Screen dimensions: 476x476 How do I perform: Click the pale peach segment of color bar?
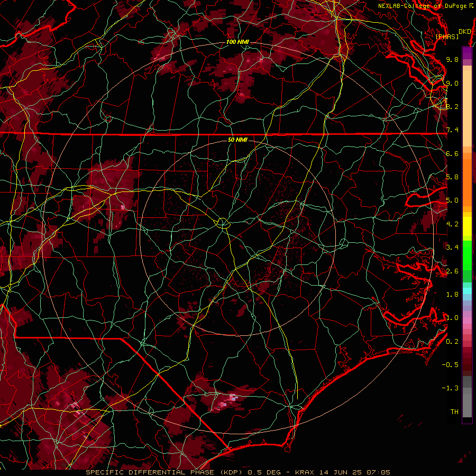click(467, 109)
